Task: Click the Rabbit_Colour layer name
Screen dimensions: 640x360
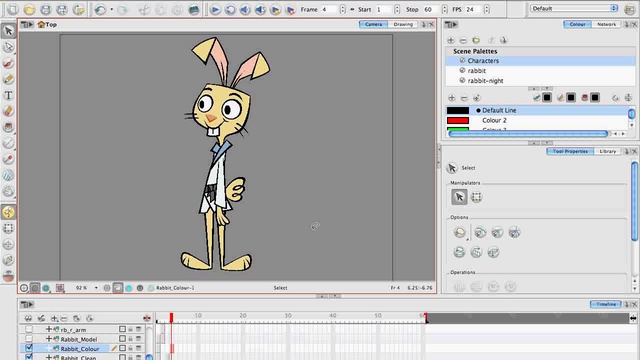Action: (80, 349)
